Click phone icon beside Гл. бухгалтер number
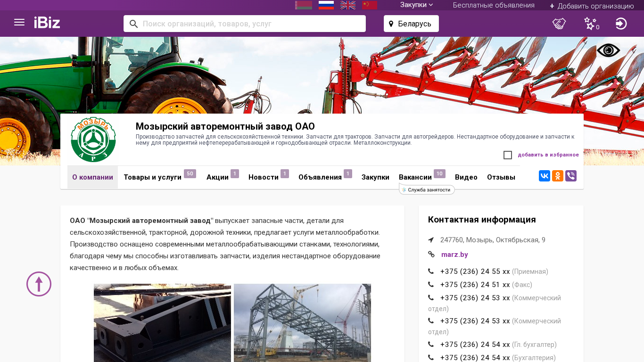This screenshot has height=362, width=644. coord(431,345)
